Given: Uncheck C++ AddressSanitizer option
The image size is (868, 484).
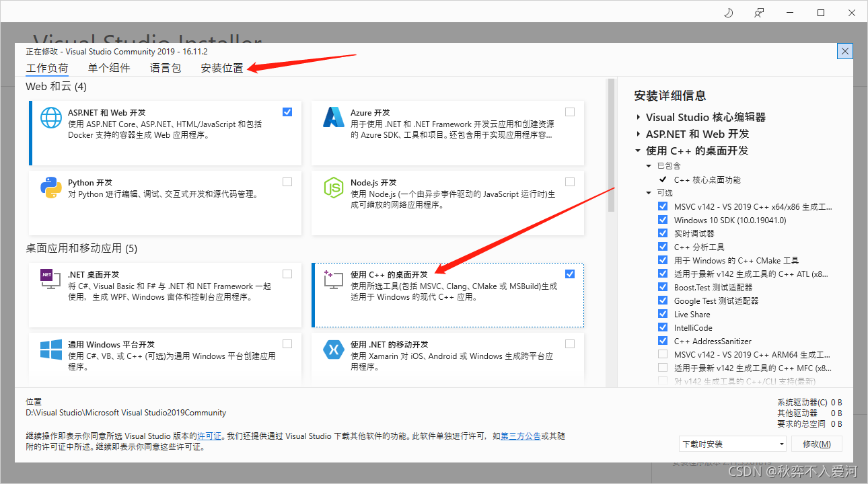Looking at the screenshot, I should pos(663,341).
